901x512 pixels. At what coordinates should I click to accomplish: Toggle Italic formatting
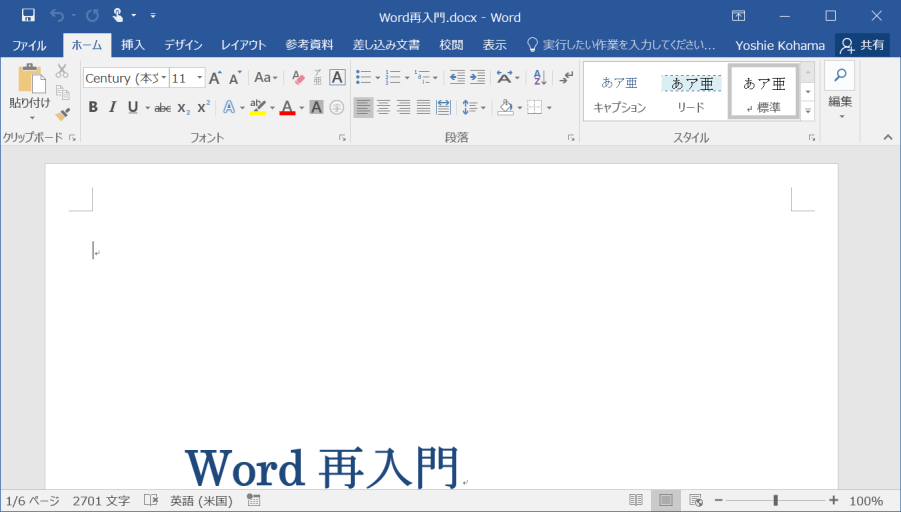point(113,107)
